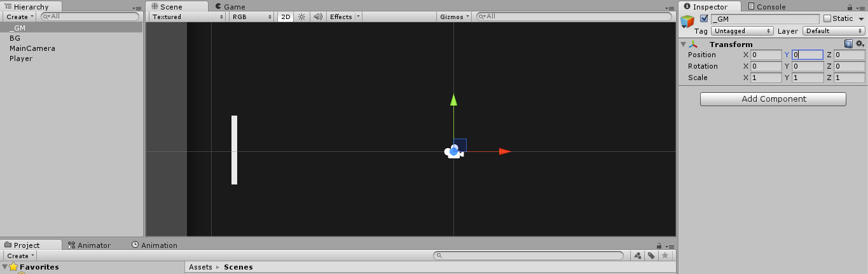Viewport: 868px width, 274px height.
Task: Open the Hierarchy Create dropdown
Action: coord(19,17)
